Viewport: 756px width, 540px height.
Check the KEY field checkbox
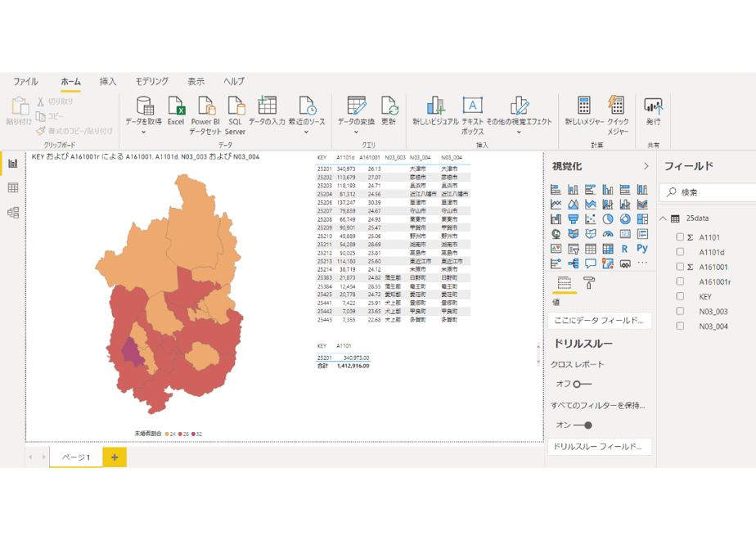click(680, 296)
